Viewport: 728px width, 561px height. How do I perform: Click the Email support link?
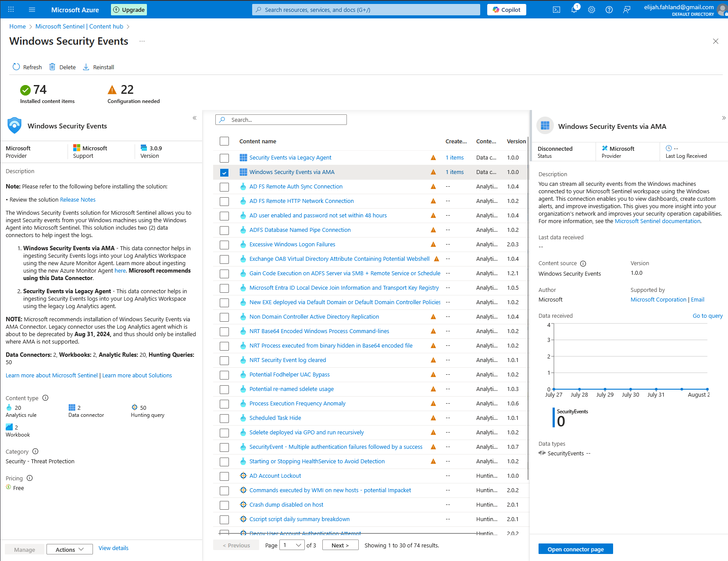[697, 299]
